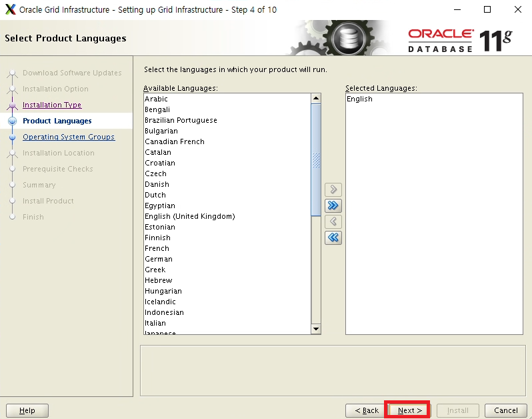This screenshot has width=532, height=419.
Task: Click the language list scroll-down arrow
Action: (x=316, y=329)
